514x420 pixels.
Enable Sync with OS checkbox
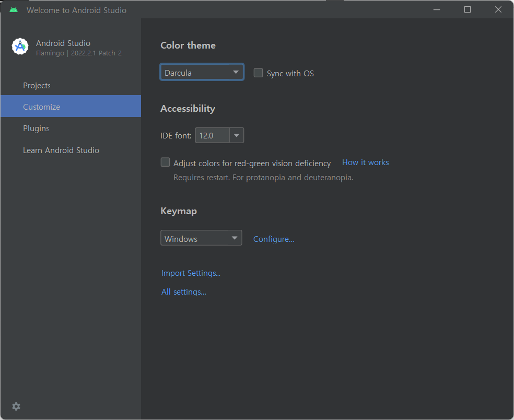(x=259, y=73)
